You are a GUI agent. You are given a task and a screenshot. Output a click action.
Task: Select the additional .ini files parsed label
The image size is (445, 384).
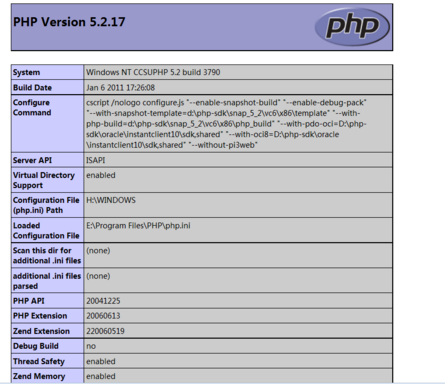coord(47,281)
